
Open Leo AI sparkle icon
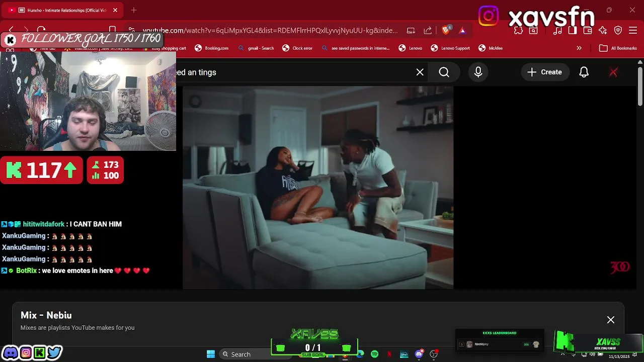point(603,30)
